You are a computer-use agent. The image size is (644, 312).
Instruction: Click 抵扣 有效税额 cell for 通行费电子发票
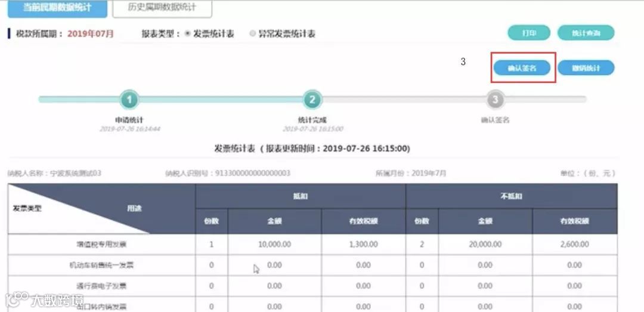(x=364, y=286)
